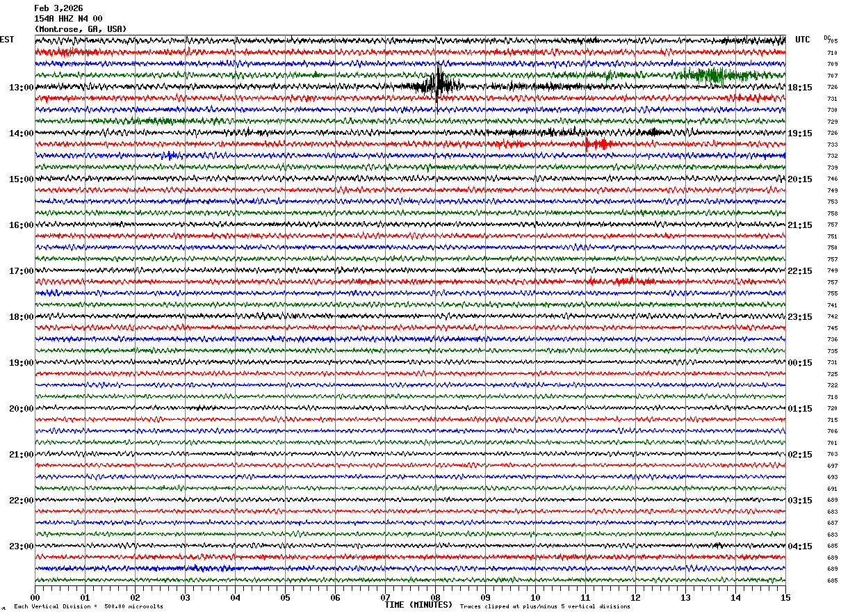Click the 03:15 UTC row label
Viewport: 841px width, 616px height.
(800, 501)
